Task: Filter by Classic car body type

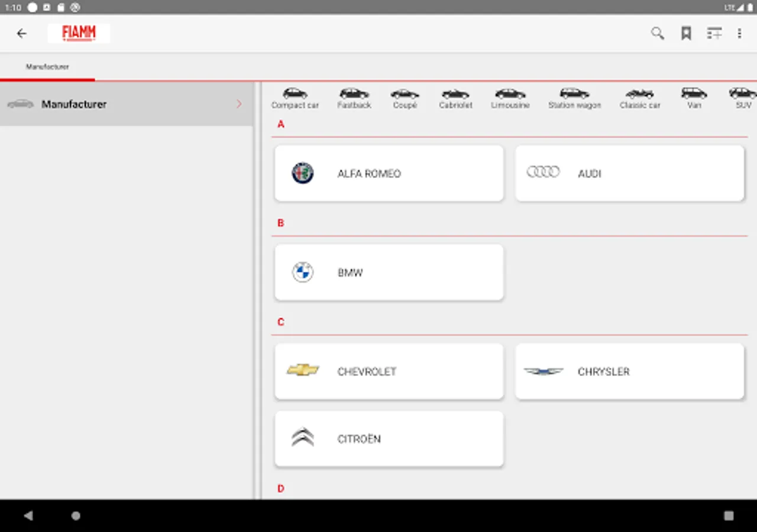Action: pos(640,98)
